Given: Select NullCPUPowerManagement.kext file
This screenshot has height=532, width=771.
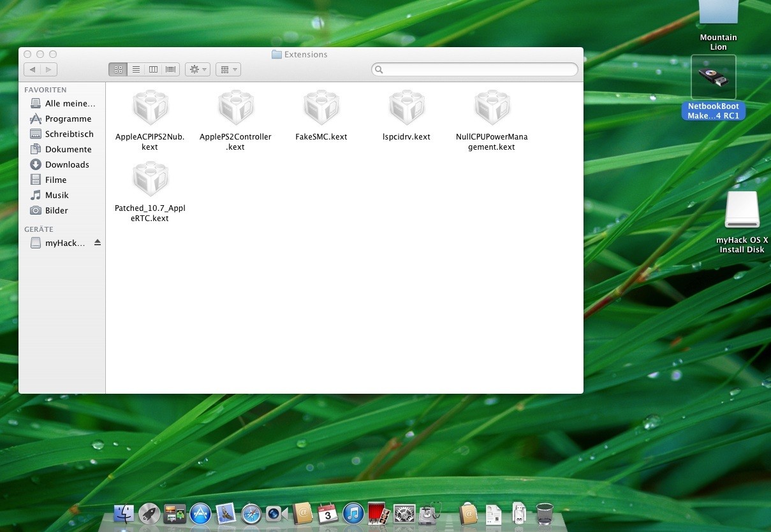Looking at the screenshot, I should tap(492, 108).
